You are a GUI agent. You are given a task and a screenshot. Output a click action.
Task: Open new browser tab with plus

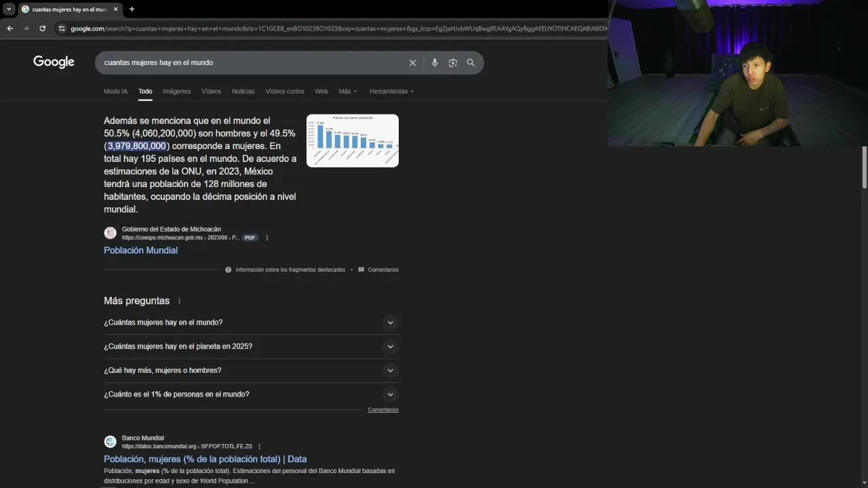coord(132,9)
